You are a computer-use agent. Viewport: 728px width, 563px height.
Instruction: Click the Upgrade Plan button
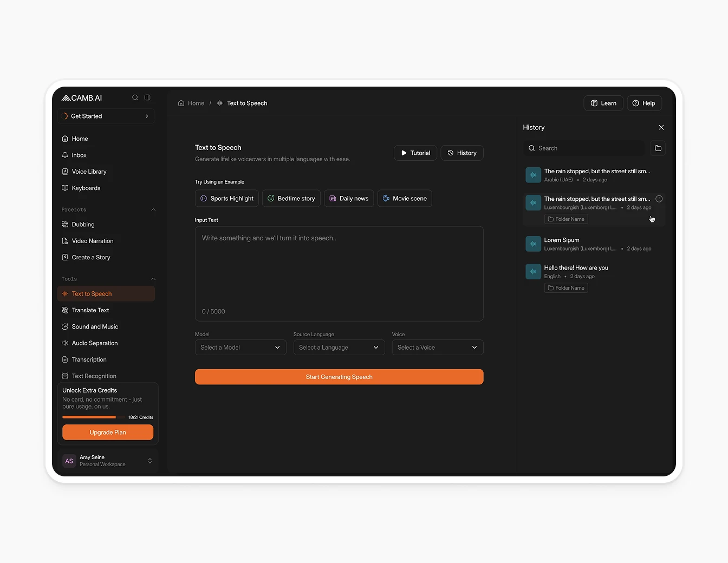[x=108, y=432]
